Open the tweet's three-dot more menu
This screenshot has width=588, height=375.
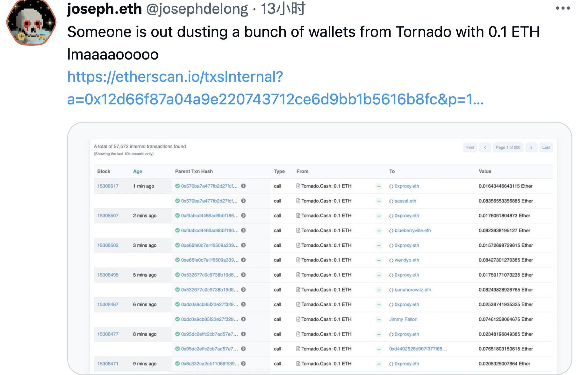(x=563, y=9)
